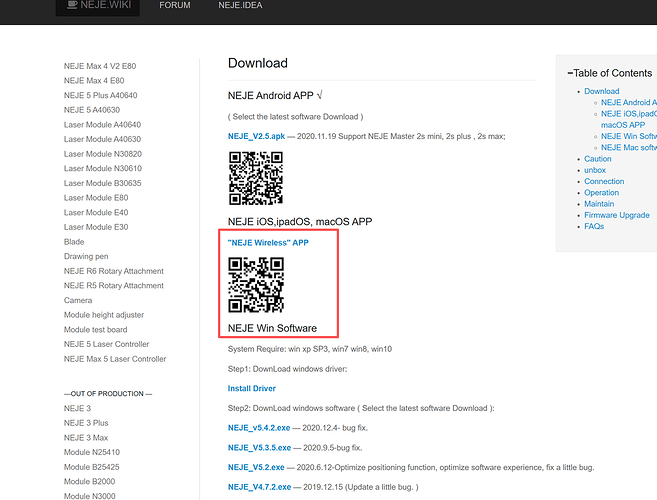Go to FAQs in table of contents
657x500 pixels.
click(594, 226)
